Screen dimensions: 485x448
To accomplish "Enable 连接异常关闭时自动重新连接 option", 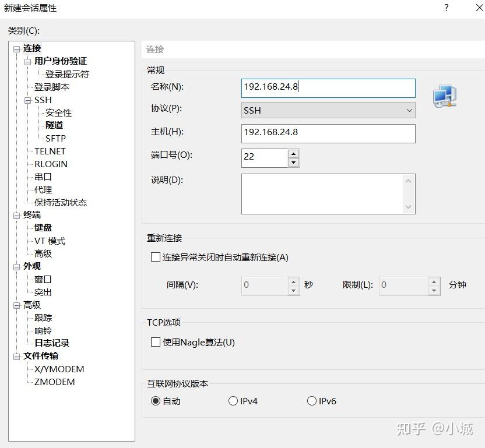I will pos(154,257).
